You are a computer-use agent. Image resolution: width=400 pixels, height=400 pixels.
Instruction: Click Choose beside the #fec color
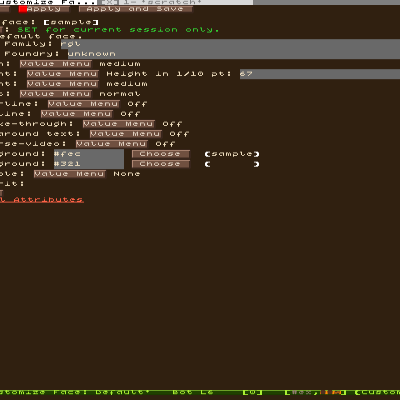coord(161,154)
